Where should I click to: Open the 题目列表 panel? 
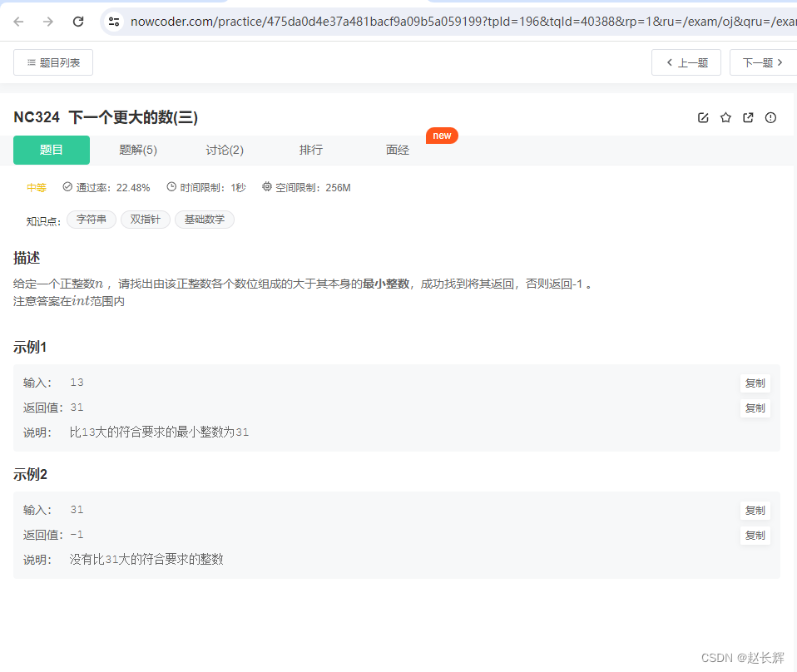(52, 62)
